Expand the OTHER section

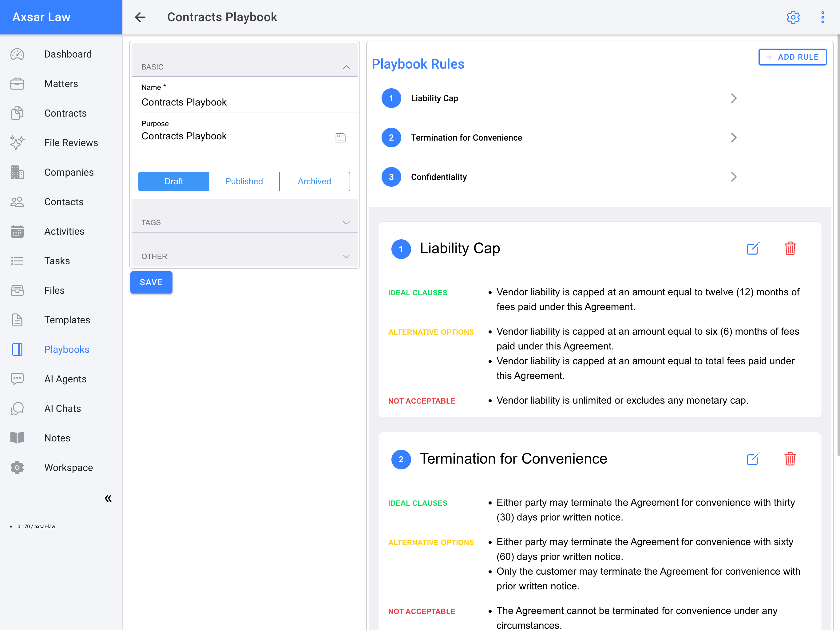click(346, 257)
